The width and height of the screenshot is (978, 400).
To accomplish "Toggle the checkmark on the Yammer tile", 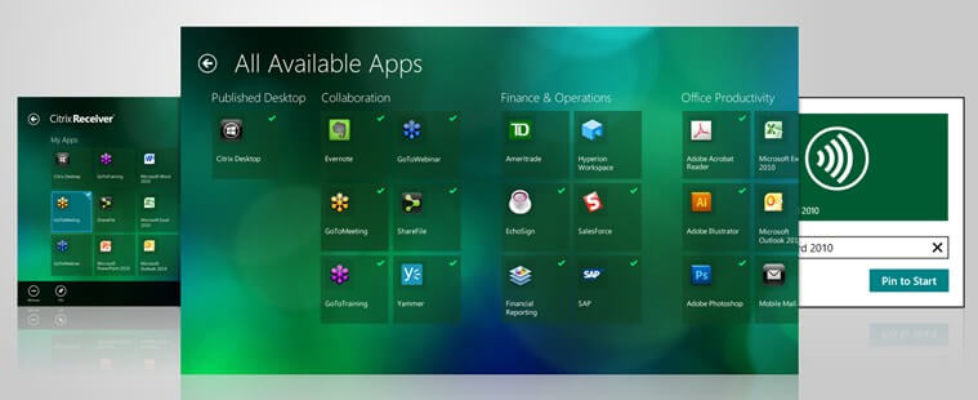I will [453, 263].
